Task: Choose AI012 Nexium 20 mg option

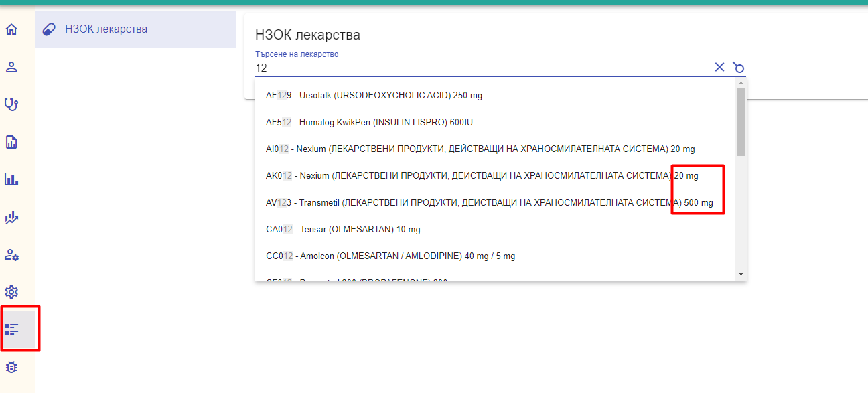Action: point(495,149)
